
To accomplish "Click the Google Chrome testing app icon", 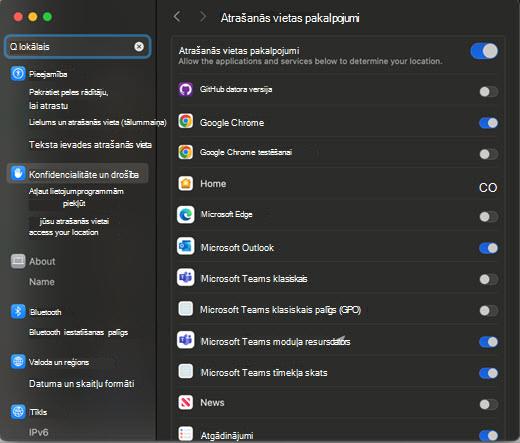I will pyautogui.click(x=185, y=152).
